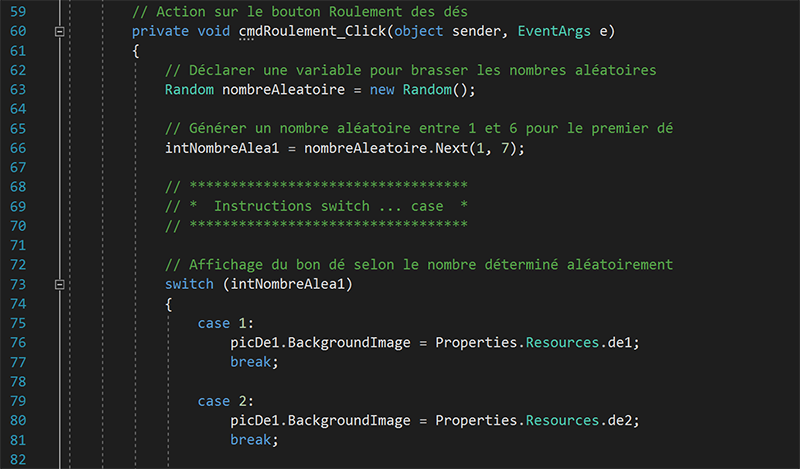
Task: Click the 'switch' keyword on line 73
Action: [x=189, y=284]
